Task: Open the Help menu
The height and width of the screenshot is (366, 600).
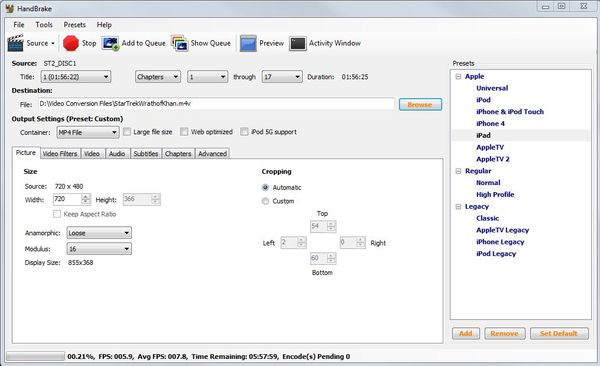Action: [104, 25]
